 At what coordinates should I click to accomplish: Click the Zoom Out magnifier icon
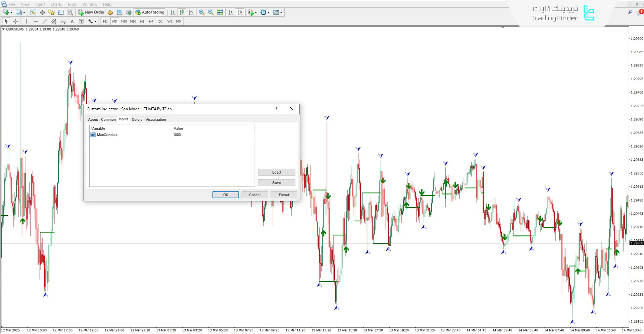[211, 12]
